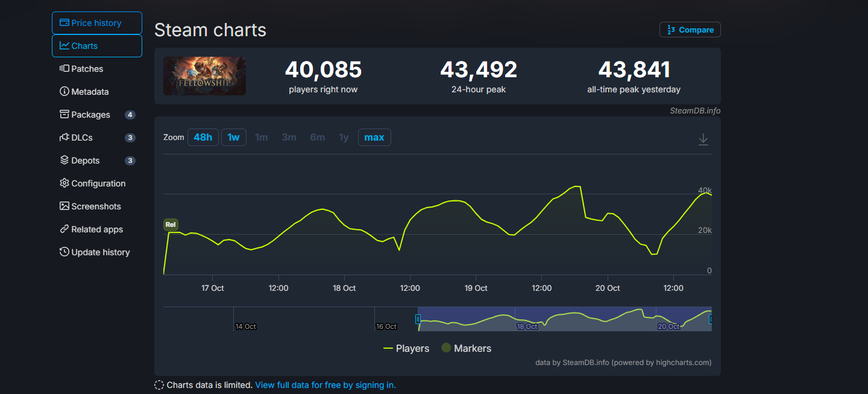Click the Price history card icon
The image size is (868, 394).
(x=64, y=23)
